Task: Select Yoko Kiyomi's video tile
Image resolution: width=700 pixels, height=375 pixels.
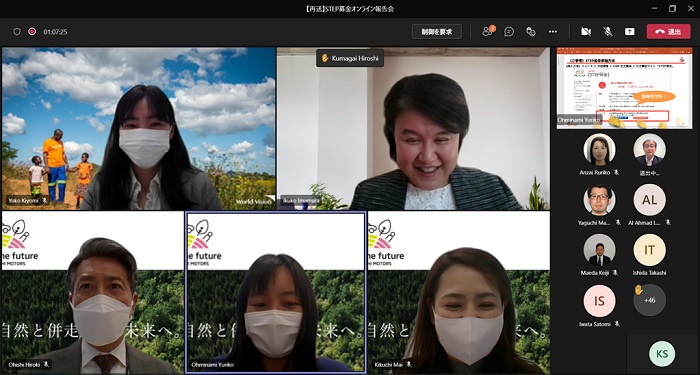Action: tap(138, 128)
